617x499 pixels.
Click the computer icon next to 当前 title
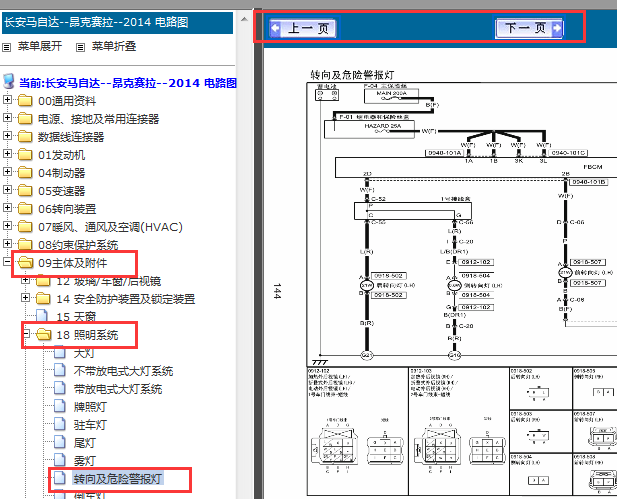click(x=8, y=81)
